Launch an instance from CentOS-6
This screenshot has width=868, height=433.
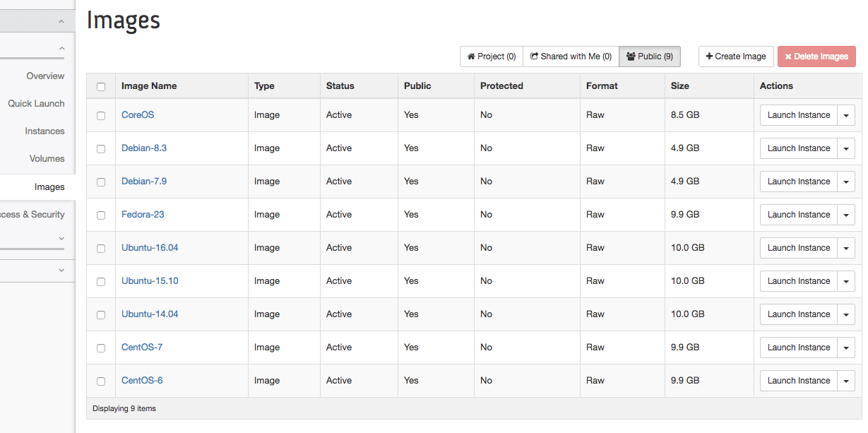click(x=799, y=381)
